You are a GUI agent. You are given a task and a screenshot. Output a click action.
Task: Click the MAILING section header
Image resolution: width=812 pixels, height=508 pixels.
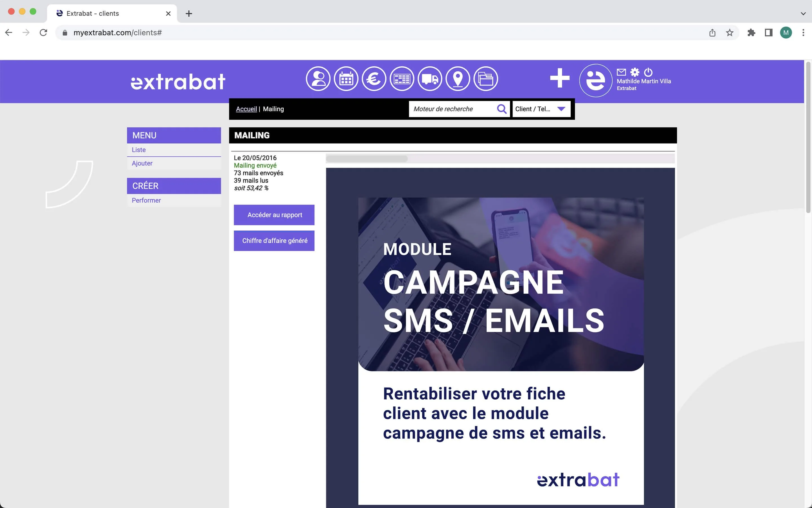tap(453, 135)
